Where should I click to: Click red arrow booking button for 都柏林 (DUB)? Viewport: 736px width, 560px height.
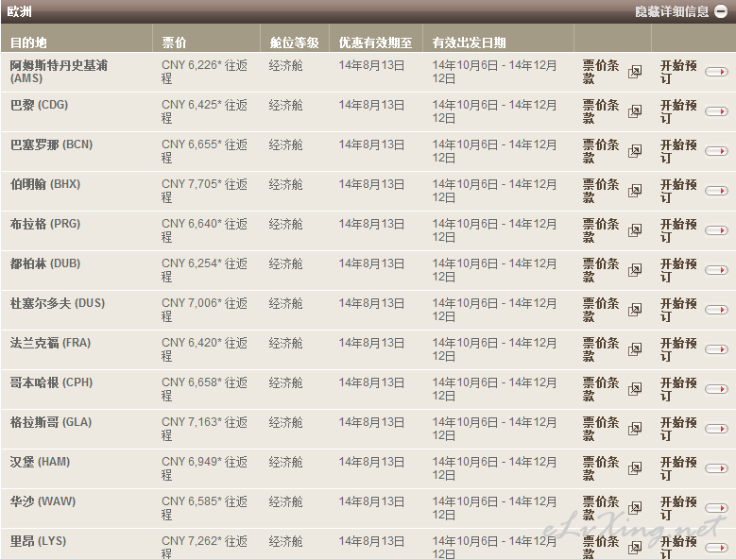[716, 270]
